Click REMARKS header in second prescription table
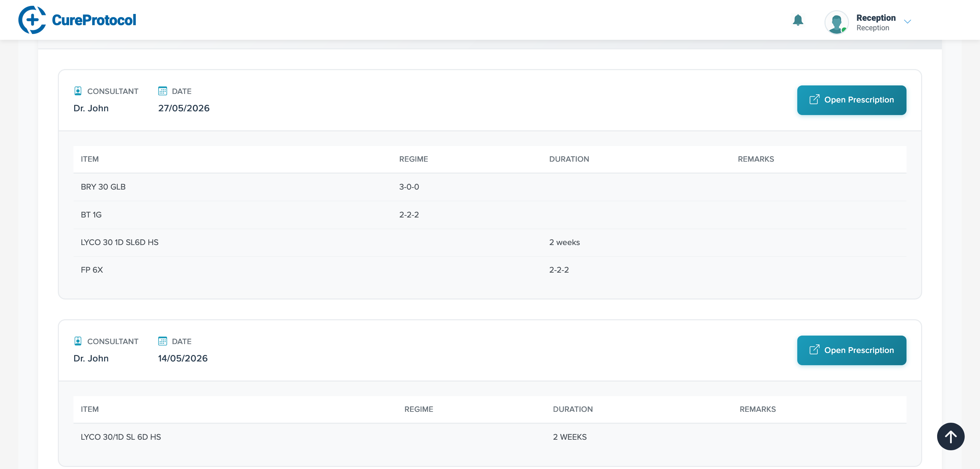980x469 pixels. [757, 409]
